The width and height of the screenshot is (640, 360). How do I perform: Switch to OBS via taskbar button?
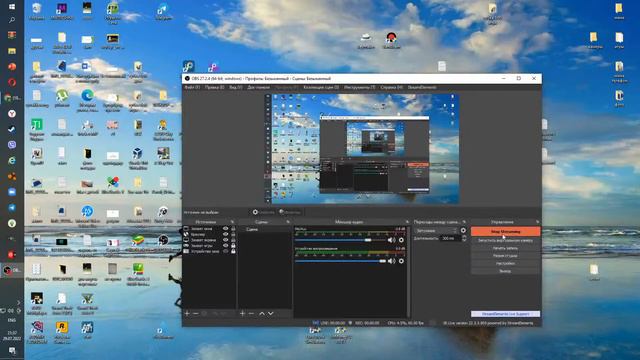point(12,270)
